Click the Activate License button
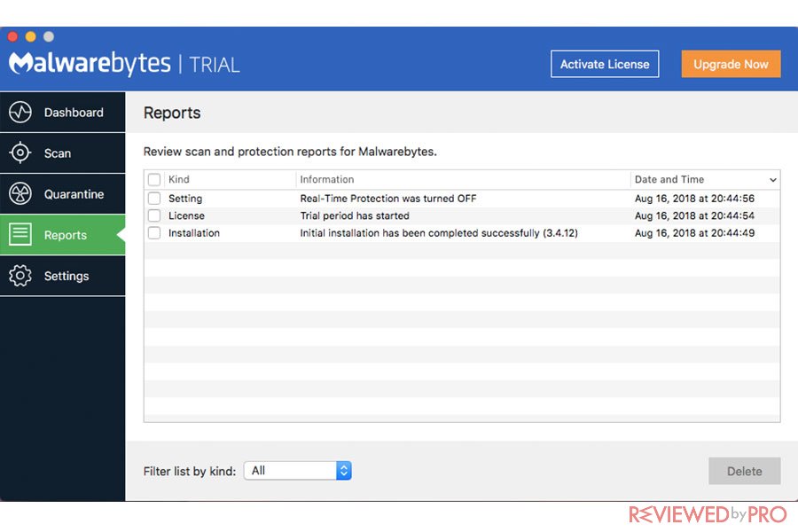The image size is (798, 532). 605,64
